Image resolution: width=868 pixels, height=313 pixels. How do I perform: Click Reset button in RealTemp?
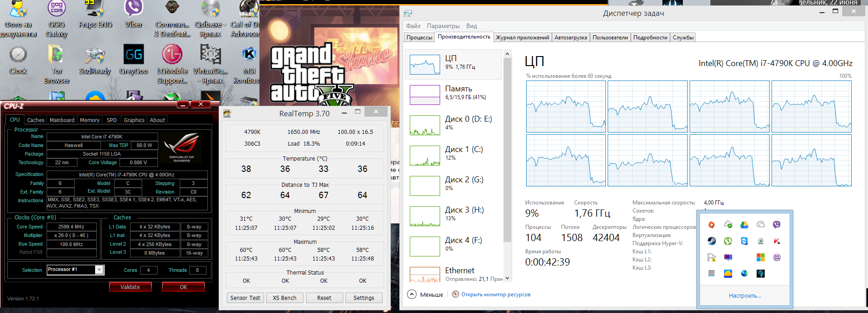coord(324,298)
